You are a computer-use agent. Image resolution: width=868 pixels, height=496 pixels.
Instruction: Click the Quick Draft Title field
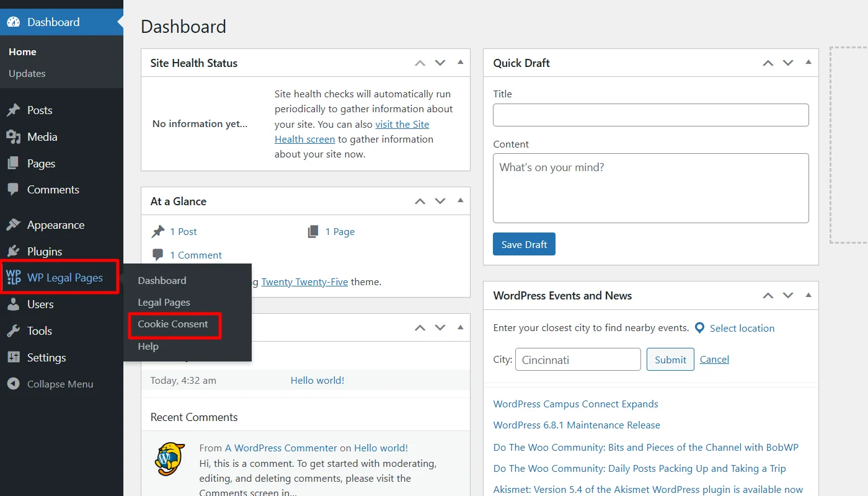point(650,115)
